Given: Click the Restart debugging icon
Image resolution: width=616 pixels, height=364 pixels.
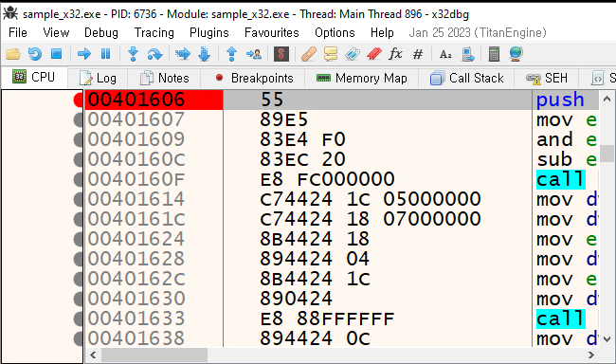Looking at the screenshot, I should pos(34,54).
